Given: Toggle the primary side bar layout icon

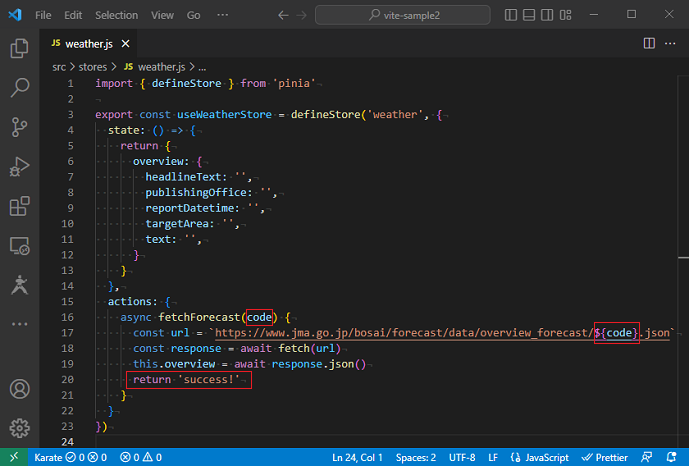Looking at the screenshot, I should (x=511, y=15).
